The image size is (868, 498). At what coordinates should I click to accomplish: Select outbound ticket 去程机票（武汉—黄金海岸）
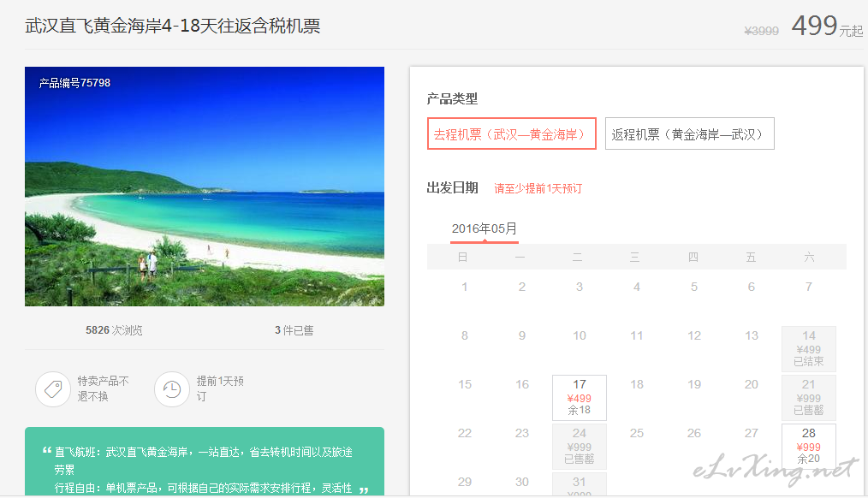click(512, 133)
